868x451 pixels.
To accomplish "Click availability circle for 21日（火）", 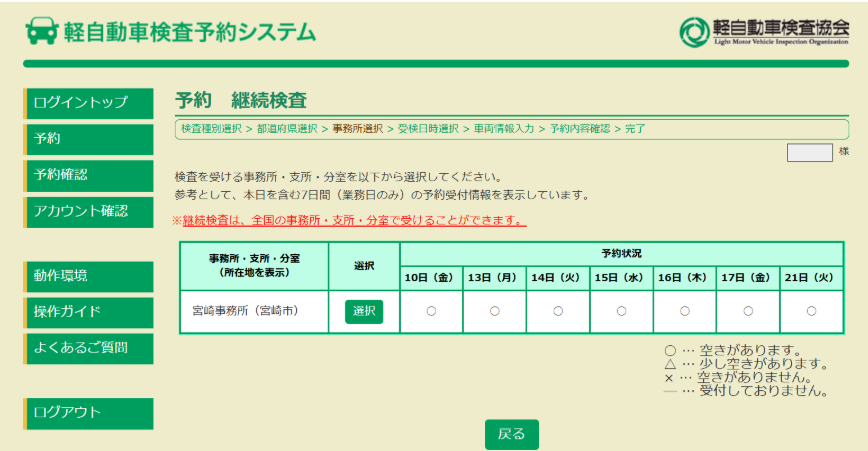I will pyautogui.click(x=812, y=312).
